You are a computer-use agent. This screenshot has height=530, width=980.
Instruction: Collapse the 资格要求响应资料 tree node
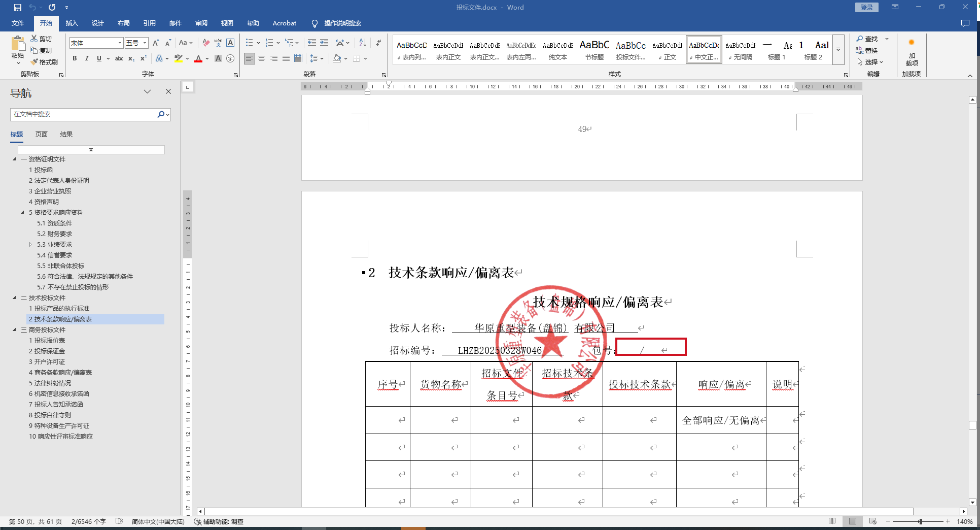coord(22,213)
